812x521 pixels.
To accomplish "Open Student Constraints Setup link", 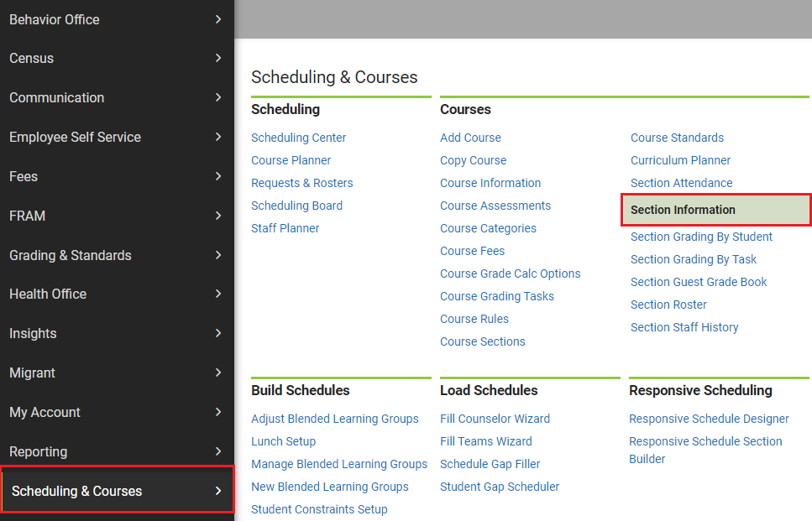I will coord(319,509).
